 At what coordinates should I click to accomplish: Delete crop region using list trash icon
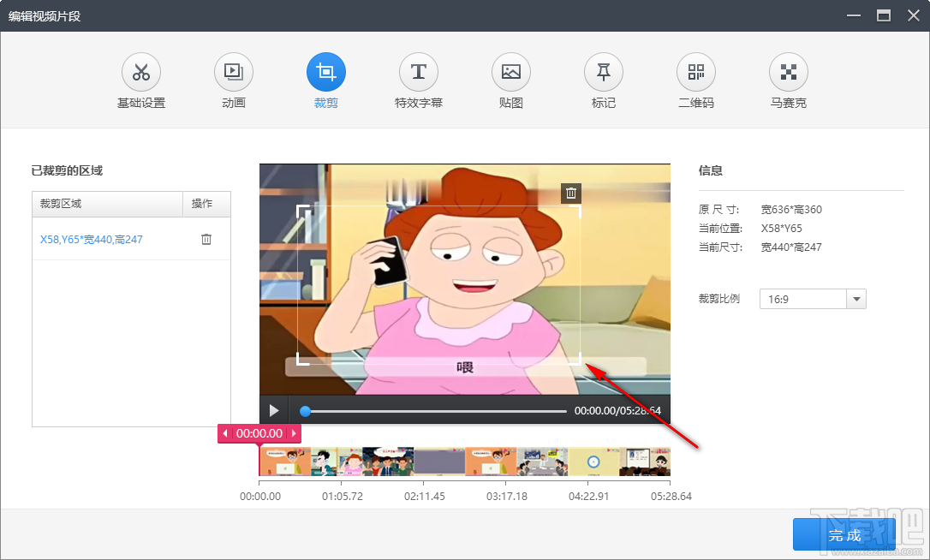206,239
